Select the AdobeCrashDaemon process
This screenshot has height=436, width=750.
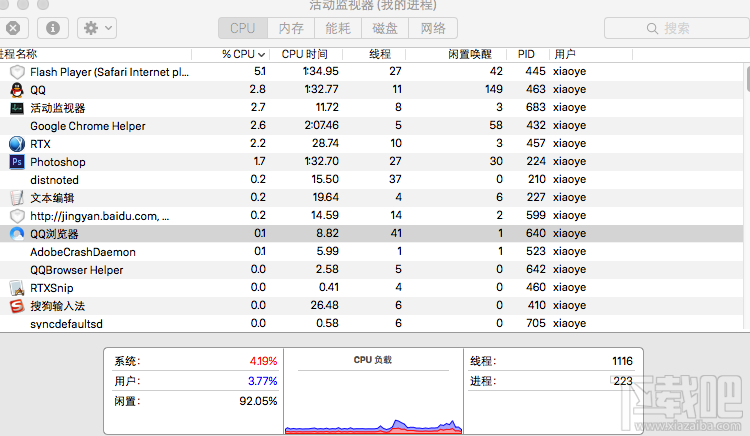(x=83, y=252)
